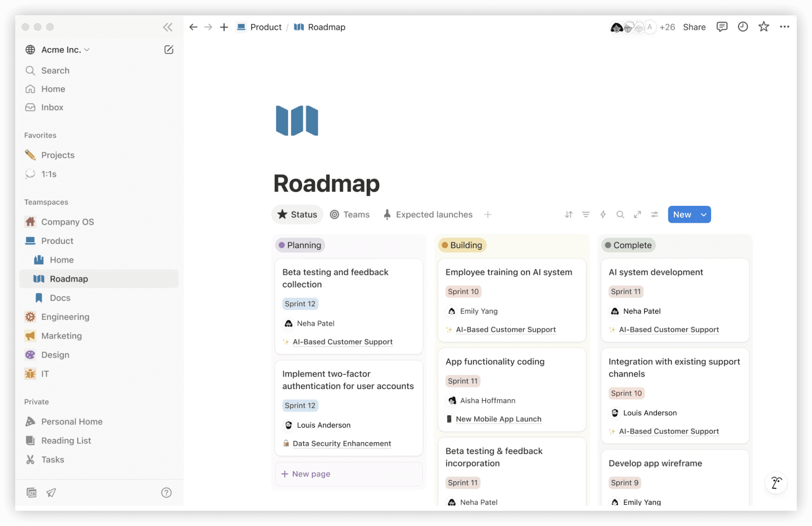Open the comments icon in the top bar

(722, 27)
